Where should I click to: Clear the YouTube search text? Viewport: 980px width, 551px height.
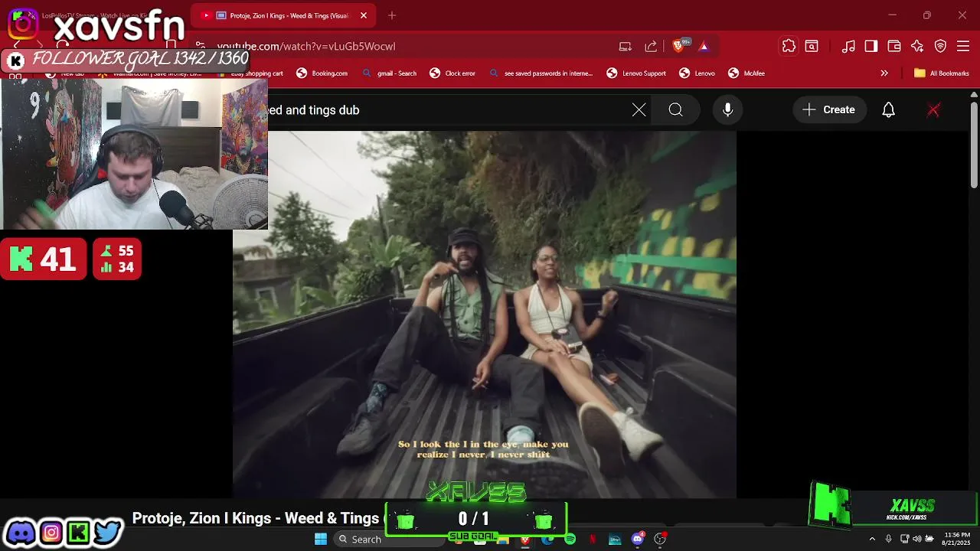click(639, 110)
